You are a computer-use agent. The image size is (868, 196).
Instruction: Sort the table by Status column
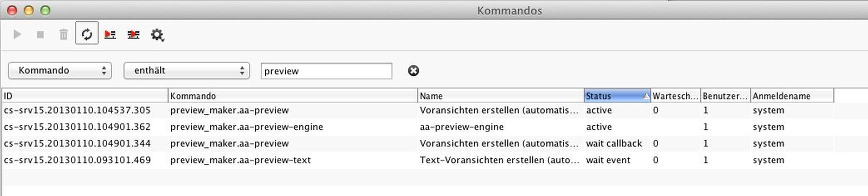(617, 96)
